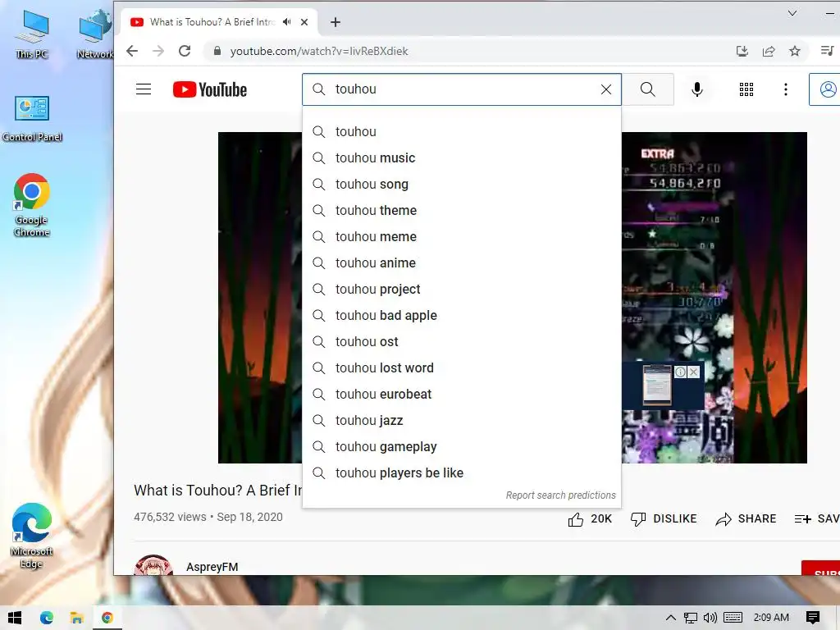Open the AspreyFM channel name link

coord(212,567)
